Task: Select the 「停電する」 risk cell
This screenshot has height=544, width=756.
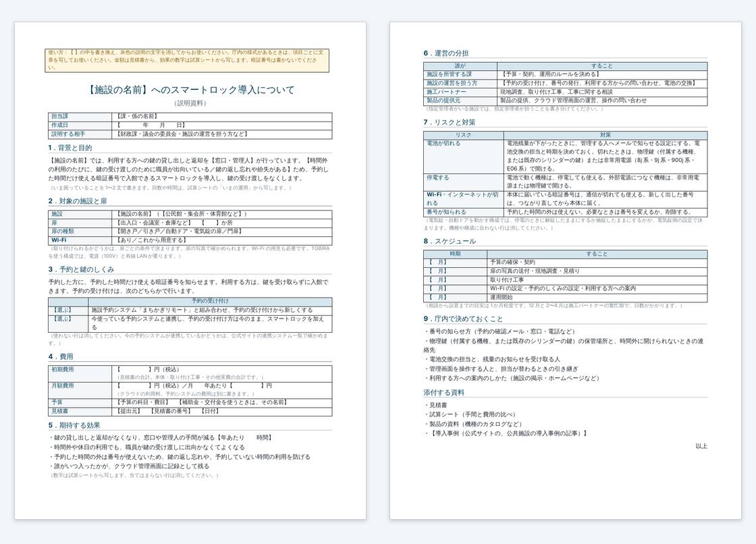Action: coord(464,182)
